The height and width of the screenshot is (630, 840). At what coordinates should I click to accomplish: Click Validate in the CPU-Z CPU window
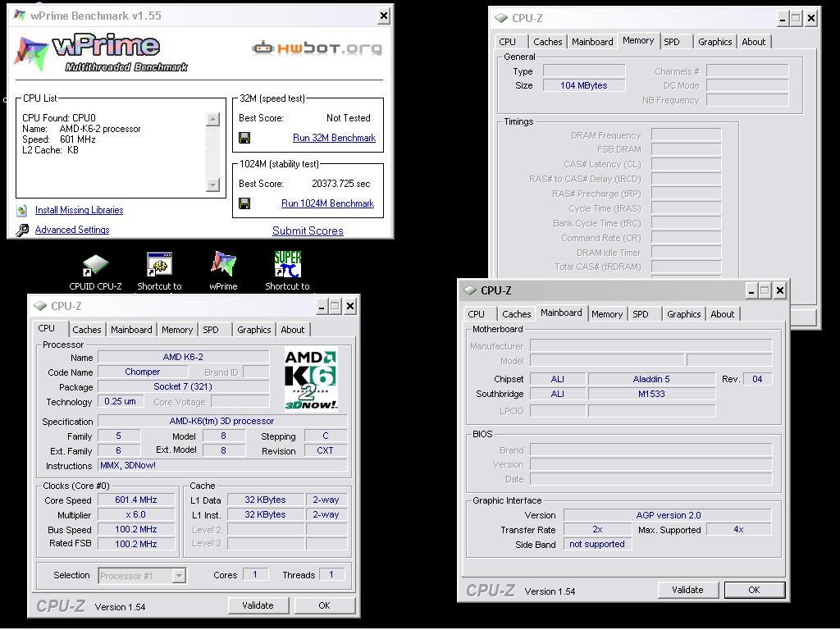point(258,605)
